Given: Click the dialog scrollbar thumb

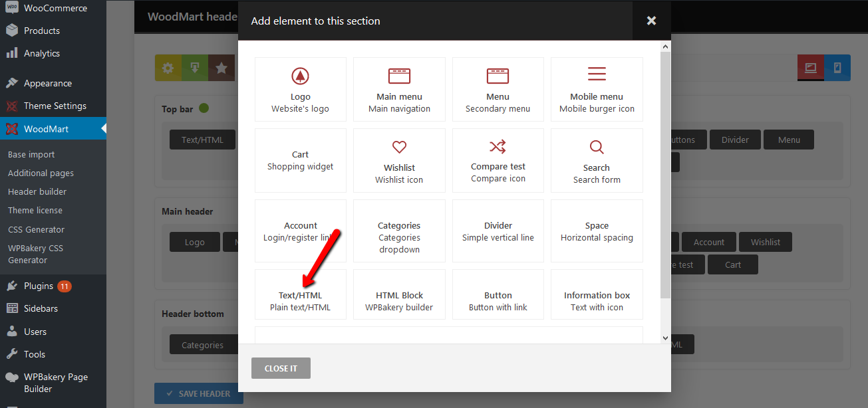Looking at the screenshot, I should [665, 174].
